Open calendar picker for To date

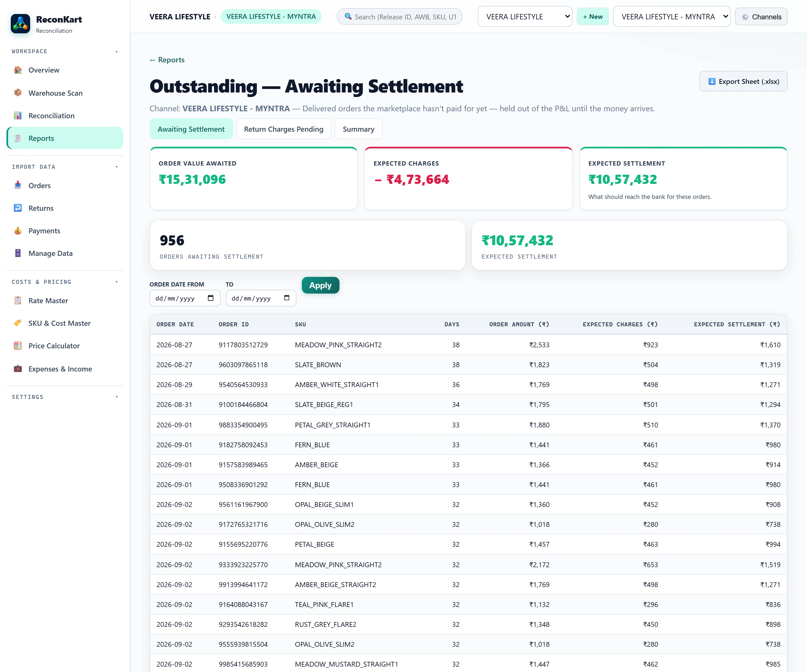pyautogui.click(x=287, y=298)
